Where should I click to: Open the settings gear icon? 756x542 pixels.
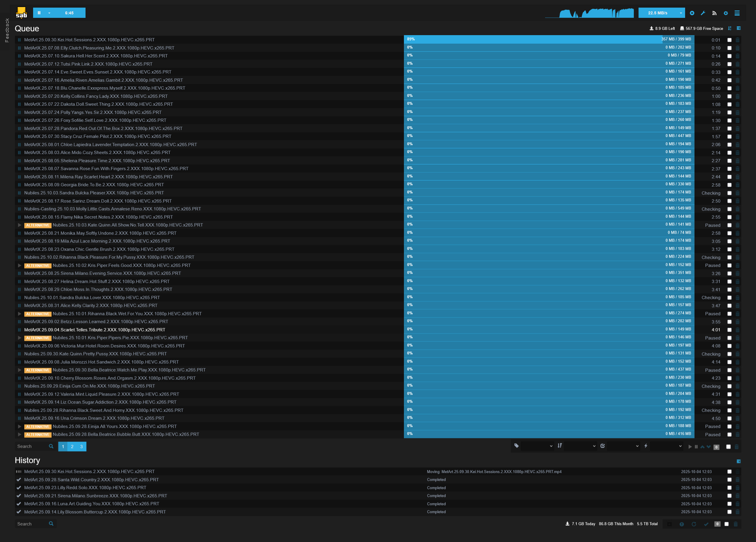click(x=726, y=13)
